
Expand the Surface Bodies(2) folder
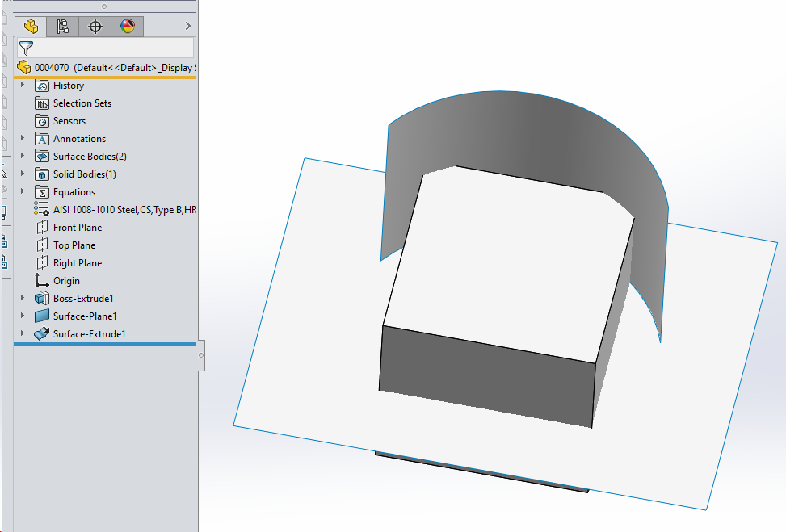(x=23, y=157)
